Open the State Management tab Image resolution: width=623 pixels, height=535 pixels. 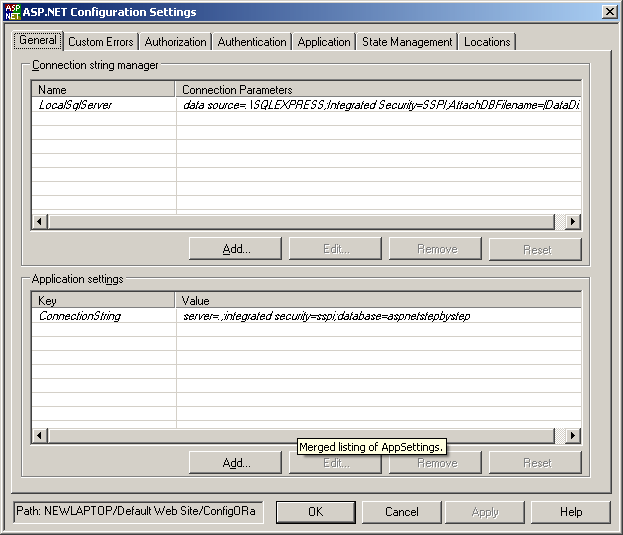407,42
